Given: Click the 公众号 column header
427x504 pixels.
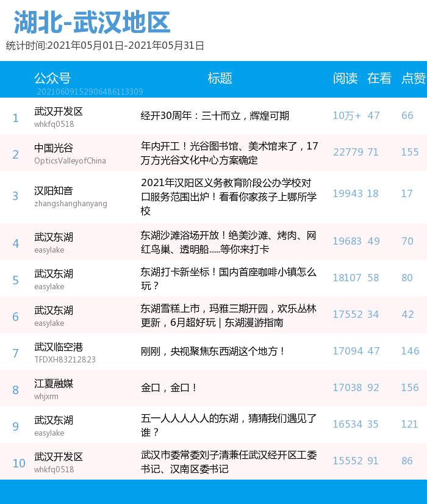Looking at the screenshot, I should point(52,78).
